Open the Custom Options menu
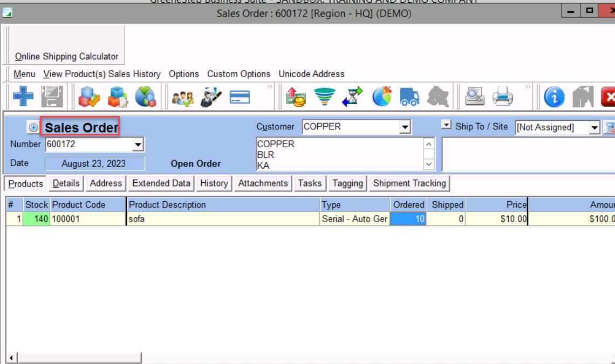This screenshot has width=615, height=364. (x=238, y=74)
